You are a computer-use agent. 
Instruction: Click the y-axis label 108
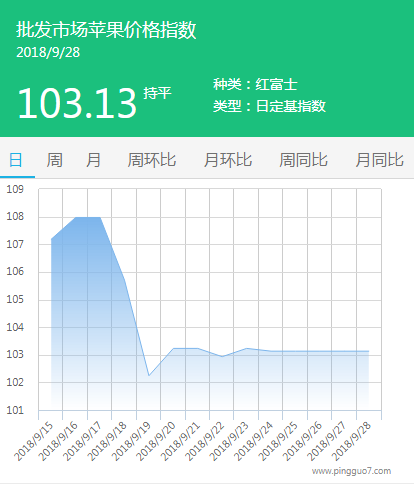(x=15, y=217)
